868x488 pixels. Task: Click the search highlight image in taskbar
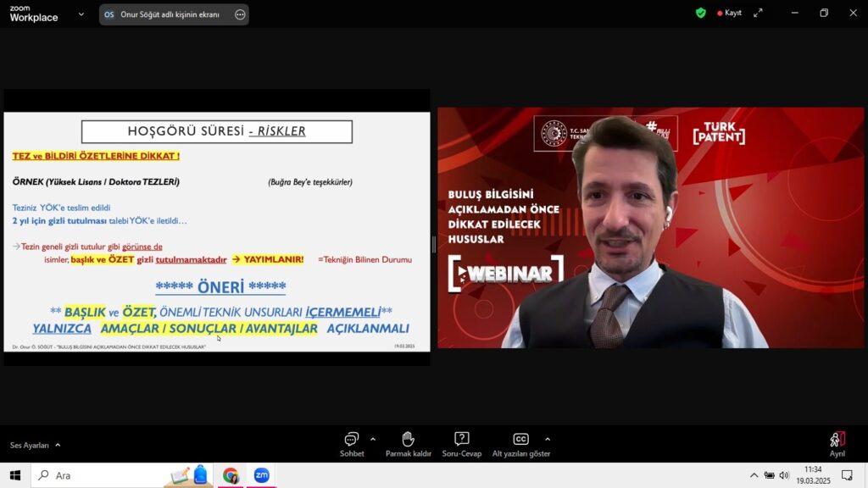coord(188,476)
